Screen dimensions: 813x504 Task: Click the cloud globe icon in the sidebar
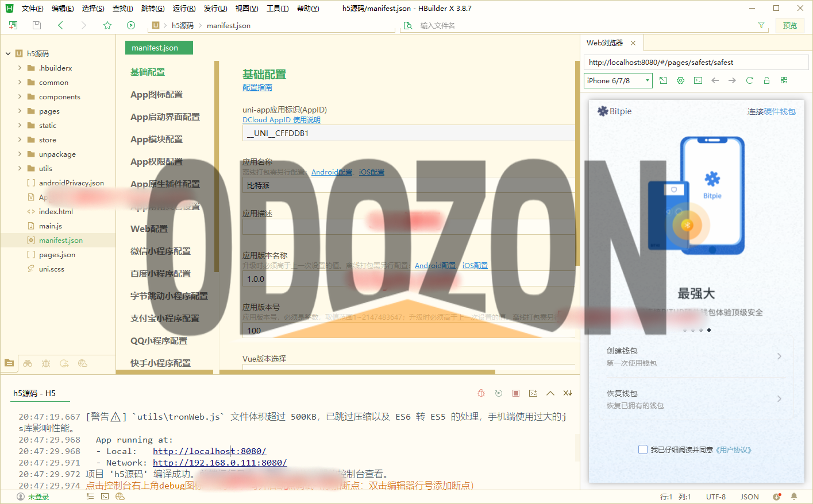pyautogui.click(x=83, y=363)
